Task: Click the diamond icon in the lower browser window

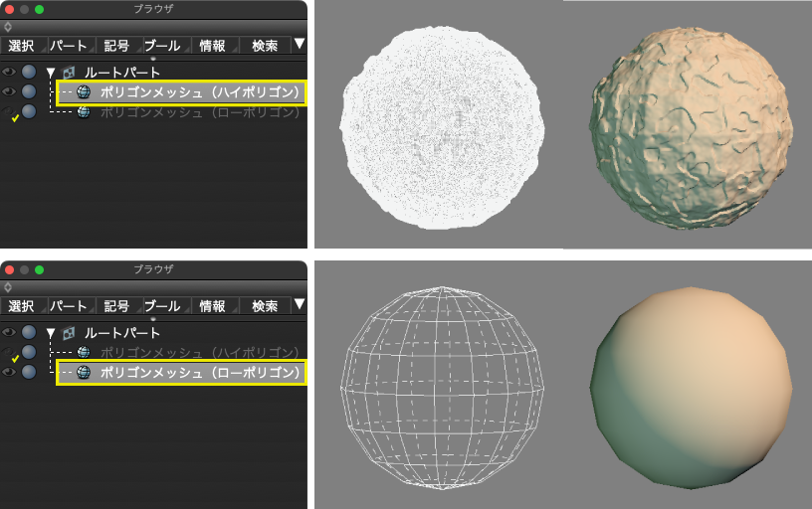Action: (x=8, y=287)
